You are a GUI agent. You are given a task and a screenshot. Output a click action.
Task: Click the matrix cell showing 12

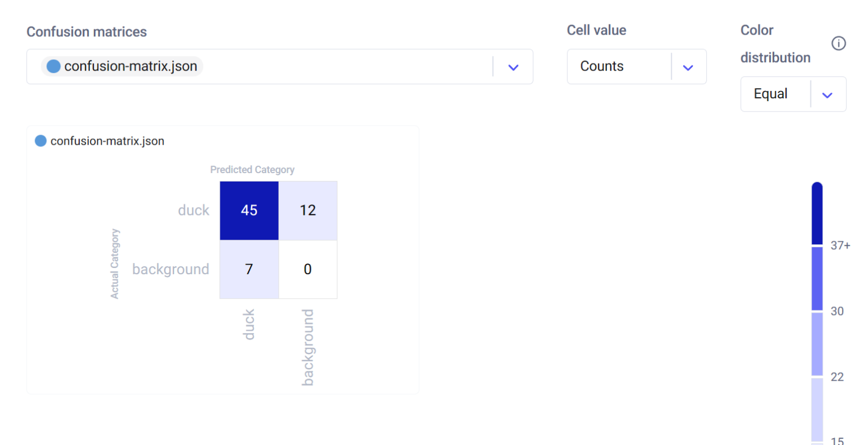click(307, 210)
